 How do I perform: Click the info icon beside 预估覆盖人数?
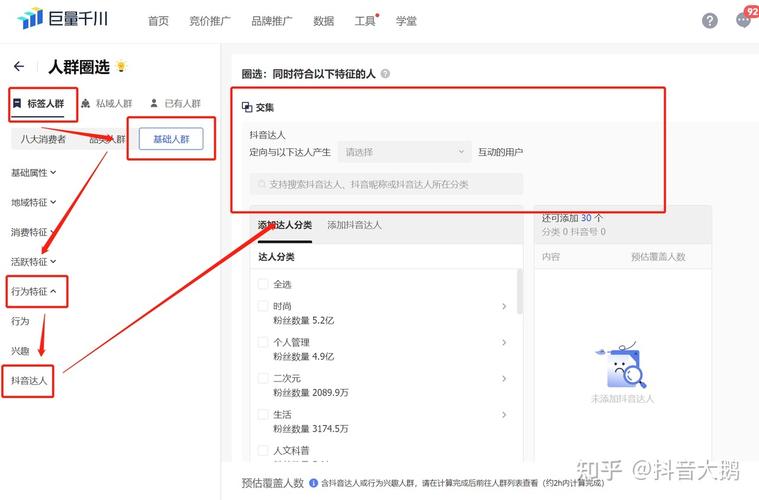(313, 483)
